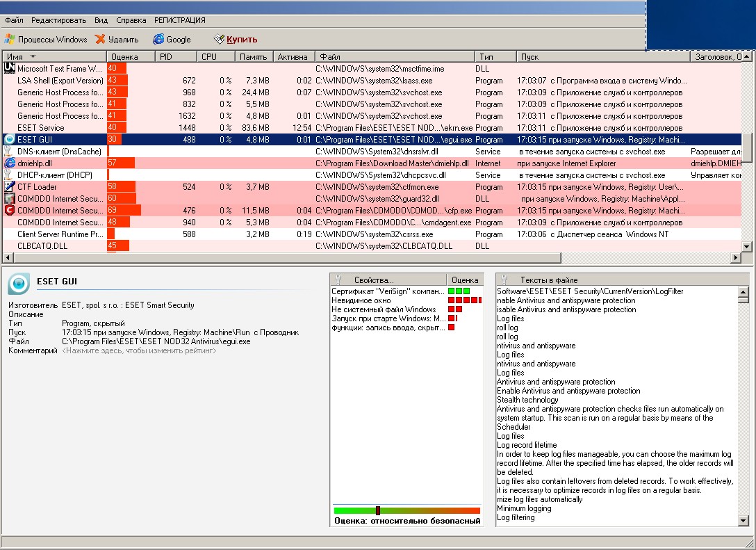Sort by Файл column header
756x550 pixels.
[x=395, y=56]
